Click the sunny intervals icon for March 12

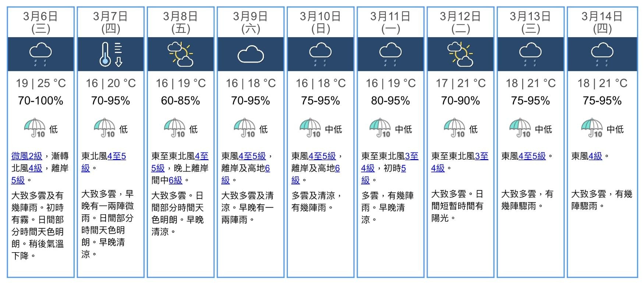click(460, 54)
